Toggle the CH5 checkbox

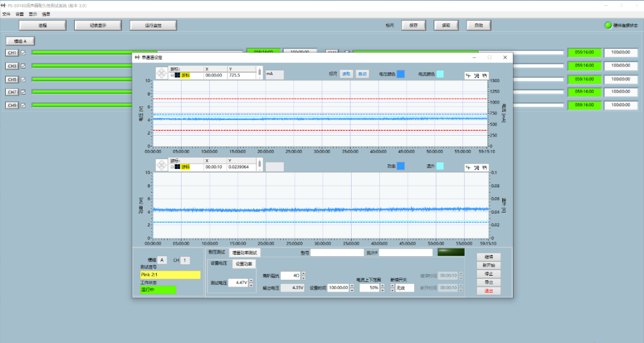pos(24,79)
